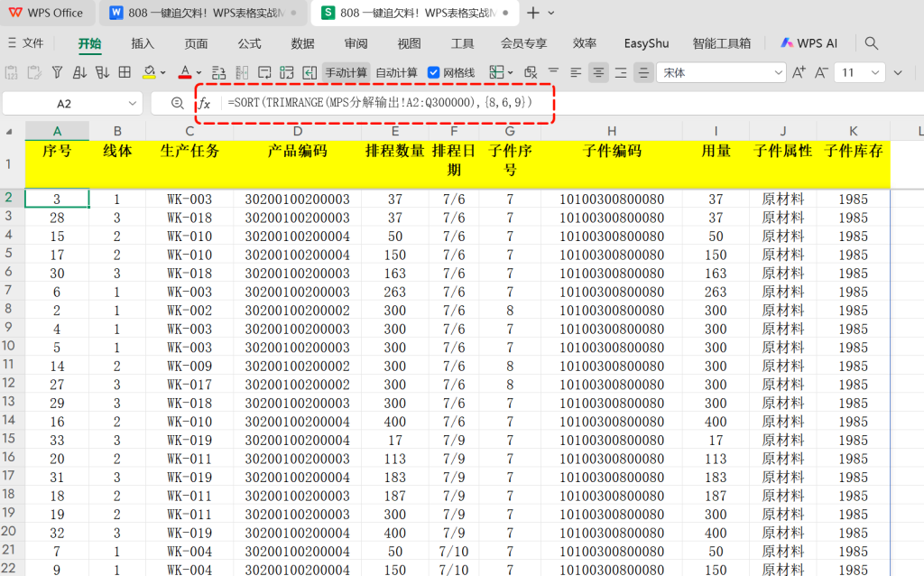Click cell containing WK-017

tap(189, 385)
